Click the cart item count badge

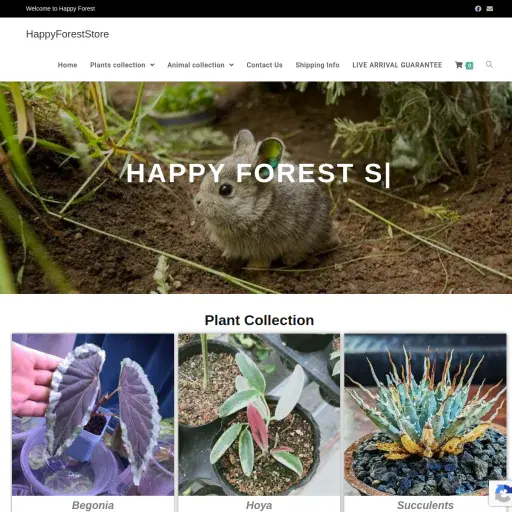[x=469, y=65]
